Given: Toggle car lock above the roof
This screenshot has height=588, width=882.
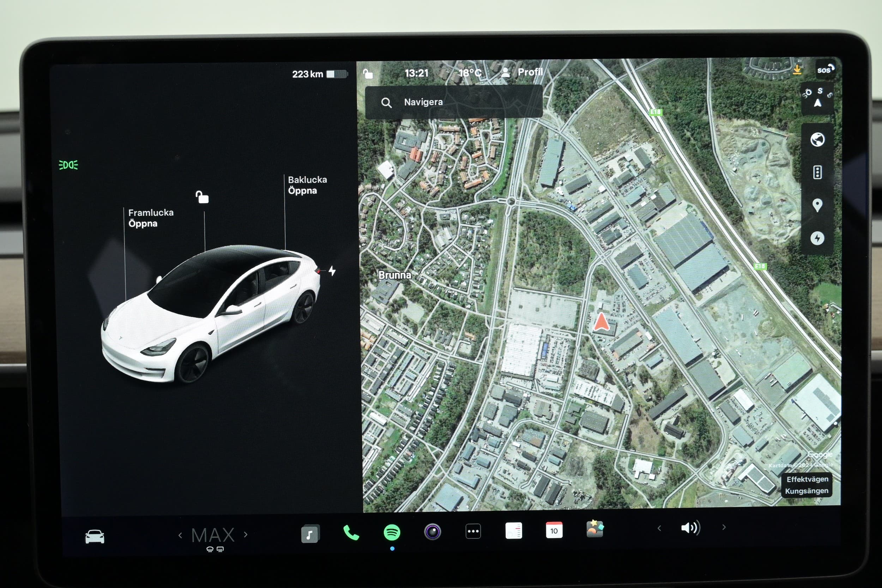Looking at the screenshot, I should tap(202, 197).
